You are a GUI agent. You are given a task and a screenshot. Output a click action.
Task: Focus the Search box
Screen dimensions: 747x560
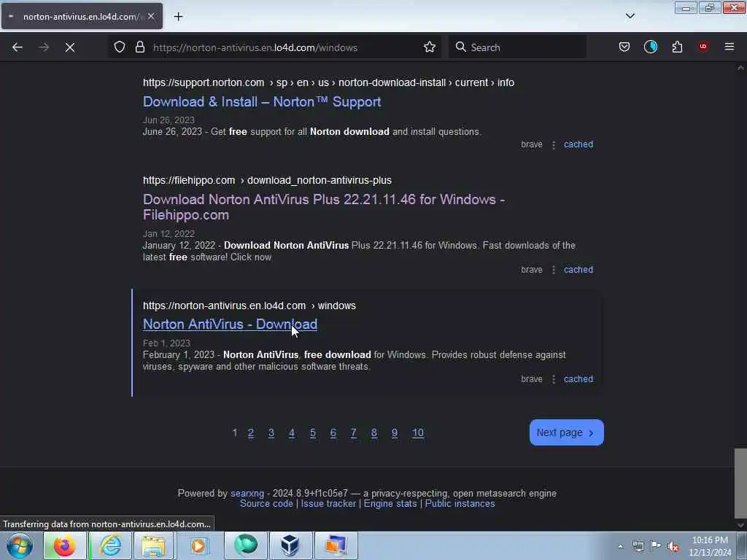[517, 47]
